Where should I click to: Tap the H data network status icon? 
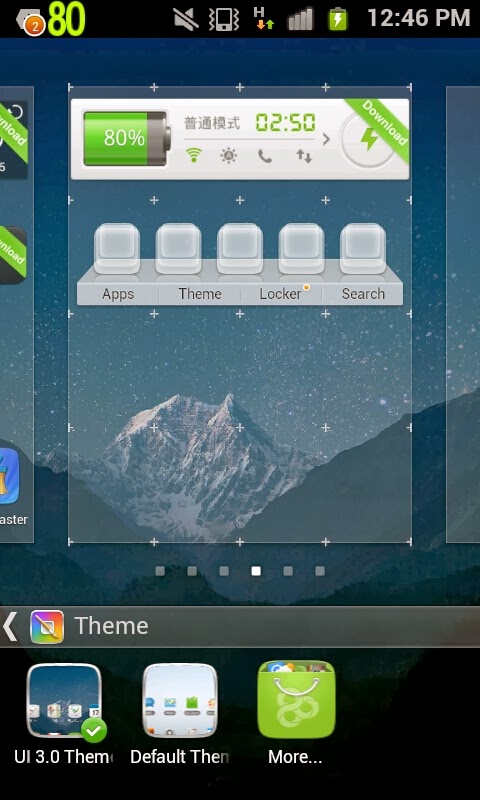pos(264,19)
